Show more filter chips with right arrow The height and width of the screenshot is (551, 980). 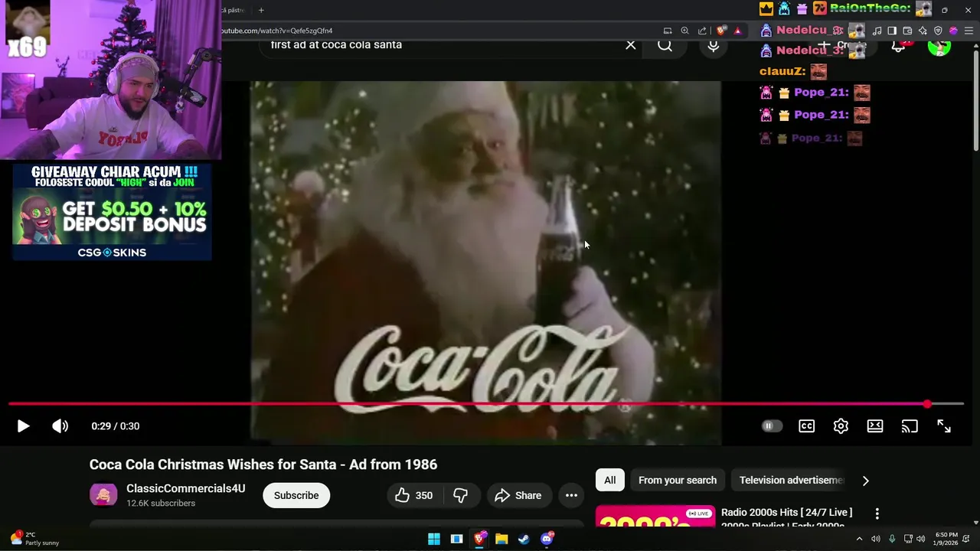coord(866,481)
